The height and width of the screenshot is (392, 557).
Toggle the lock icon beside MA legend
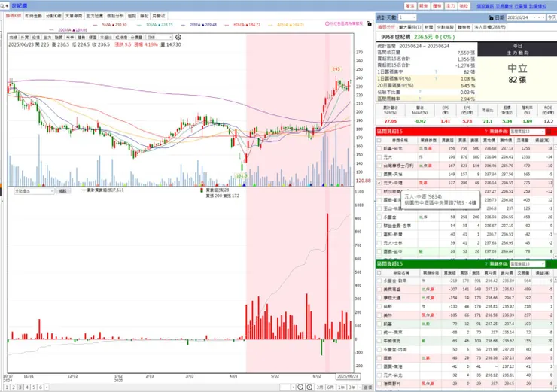click(369, 23)
